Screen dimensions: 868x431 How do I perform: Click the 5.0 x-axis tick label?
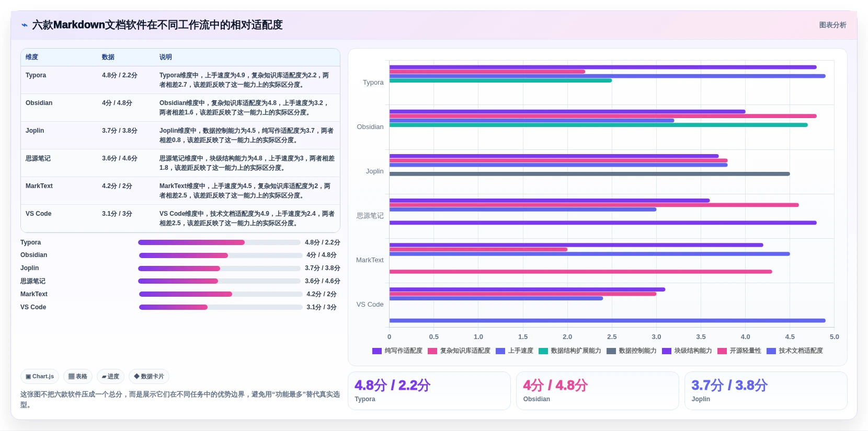pos(834,337)
